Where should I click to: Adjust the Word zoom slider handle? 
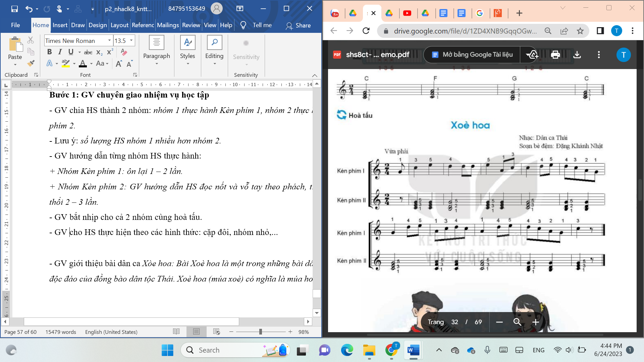(261, 332)
